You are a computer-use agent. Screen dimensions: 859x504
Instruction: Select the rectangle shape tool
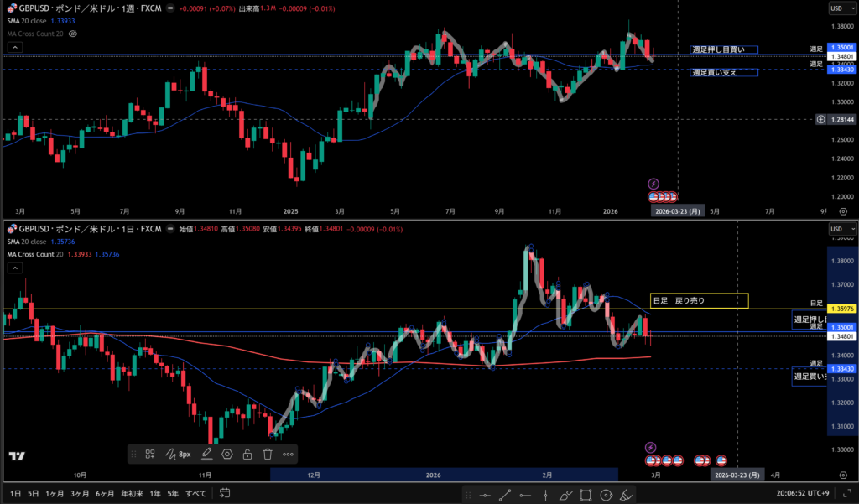coord(586,495)
